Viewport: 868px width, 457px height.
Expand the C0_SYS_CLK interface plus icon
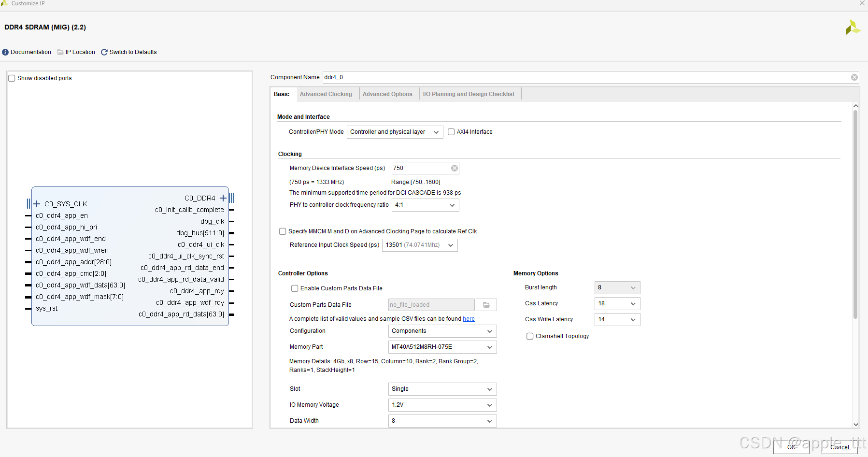[x=37, y=204]
